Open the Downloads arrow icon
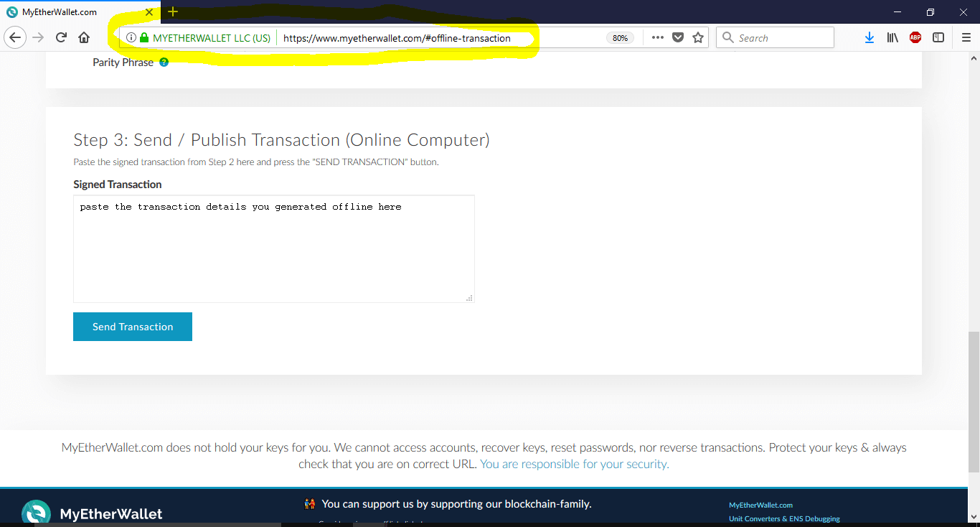980x527 pixels. [870, 38]
